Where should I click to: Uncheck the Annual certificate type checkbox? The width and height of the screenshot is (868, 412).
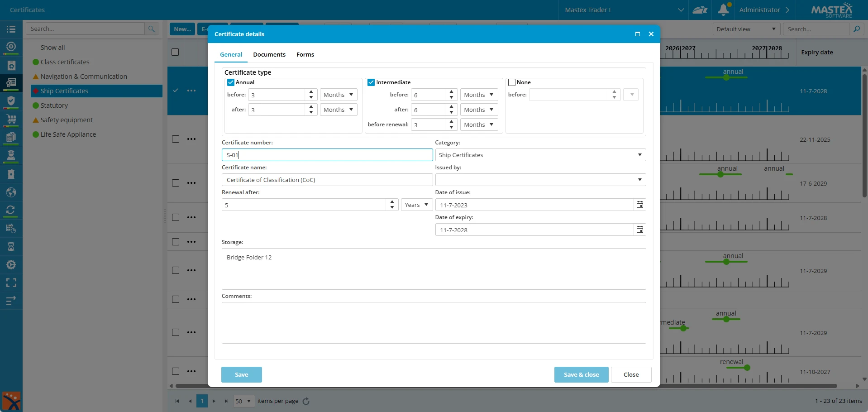coord(231,82)
